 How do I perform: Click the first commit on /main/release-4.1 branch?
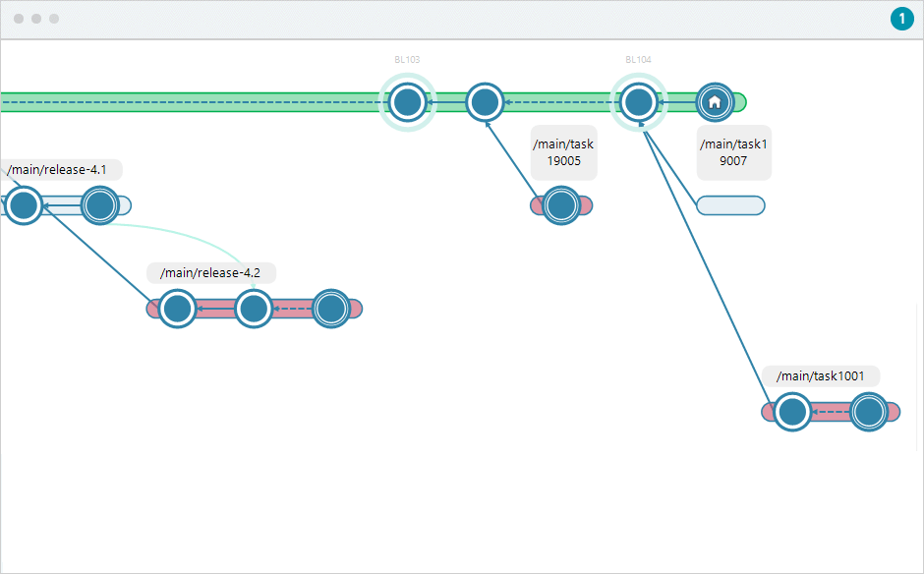[23, 205]
